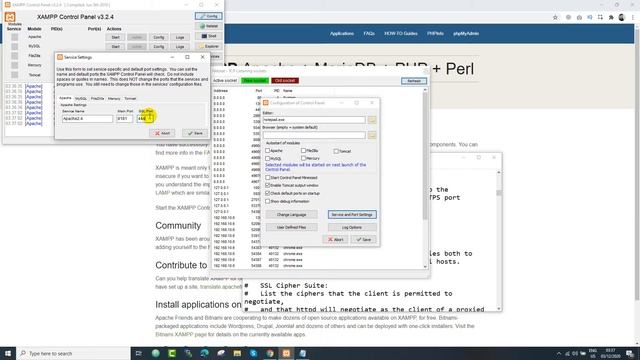The width and height of the screenshot is (640, 360).
Task: Select Mercury tab in Service Settings
Action: (114, 98)
